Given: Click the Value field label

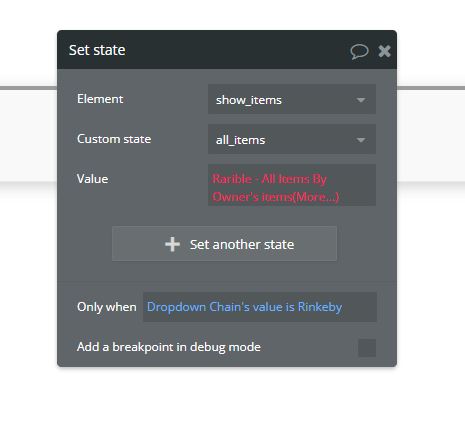Looking at the screenshot, I should pos(92,179).
